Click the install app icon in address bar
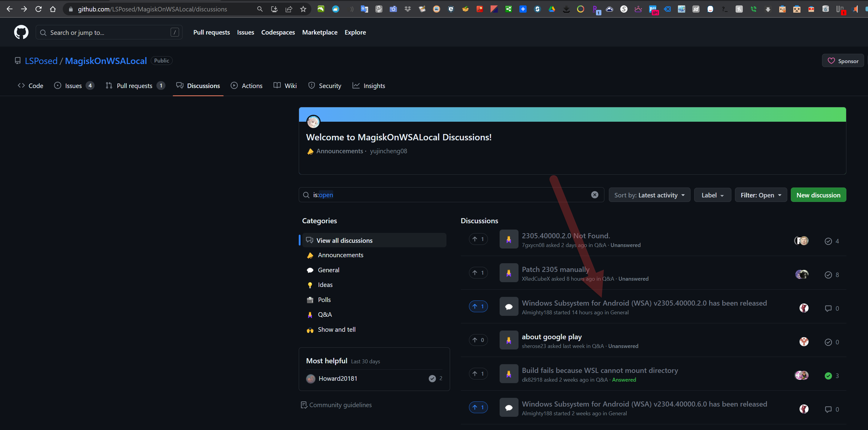 (x=274, y=9)
